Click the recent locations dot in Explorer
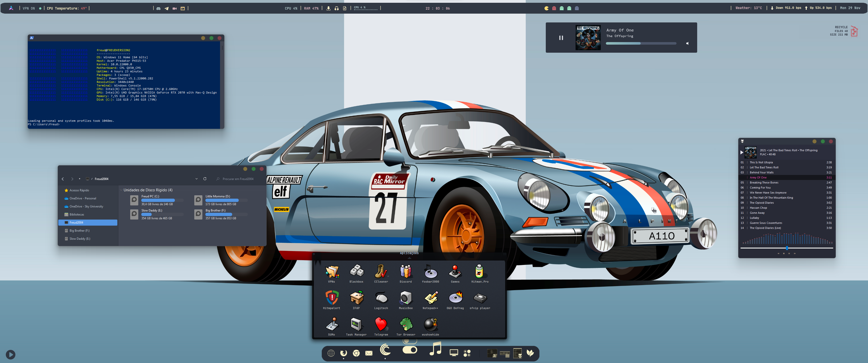The image size is (868, 363). pyautogui.click(x=79, y=179)
